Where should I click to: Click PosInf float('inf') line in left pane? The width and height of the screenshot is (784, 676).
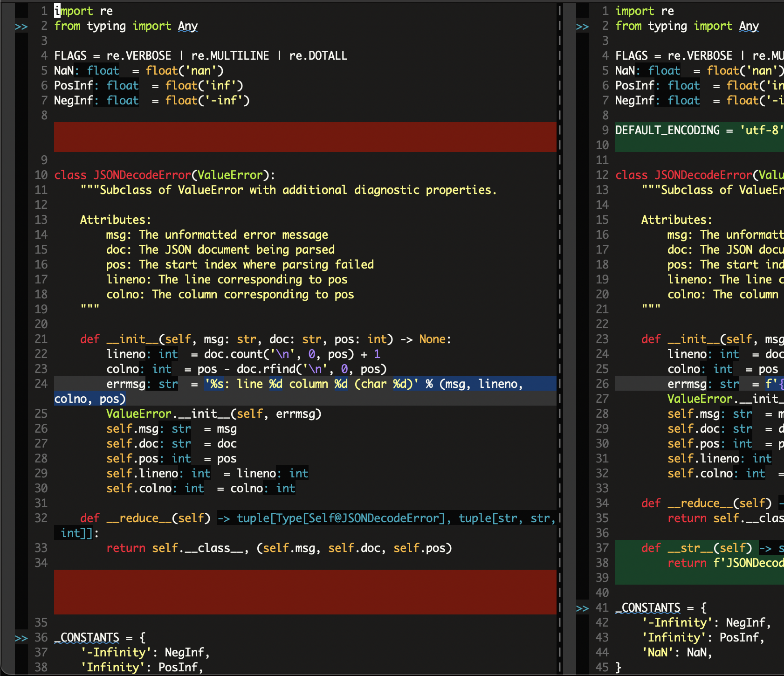(149, 86)
